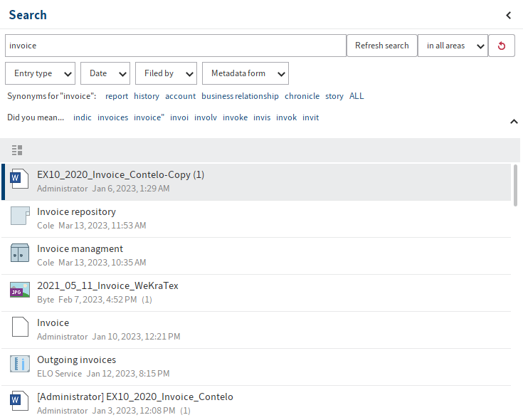Viewport: 523px width, 420px height.
Task: Click 'Cole Mar 13, 2023, 10:35 AM' details
Action: click(91, 263)
